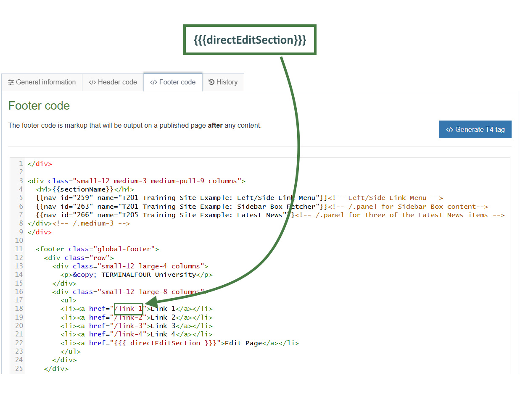Switch to the History tab
The height and width of the screenshot is (420, 520).
tap(223, 82)
